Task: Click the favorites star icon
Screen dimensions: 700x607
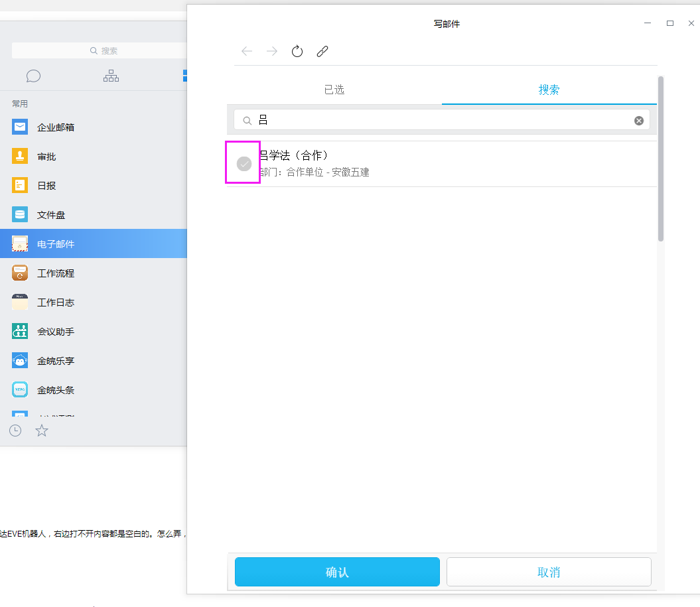Action: (42, 431)
